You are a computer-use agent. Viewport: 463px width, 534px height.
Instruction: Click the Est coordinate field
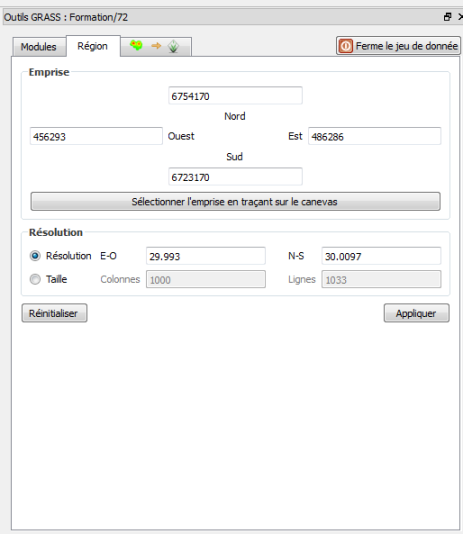(374, 136)
